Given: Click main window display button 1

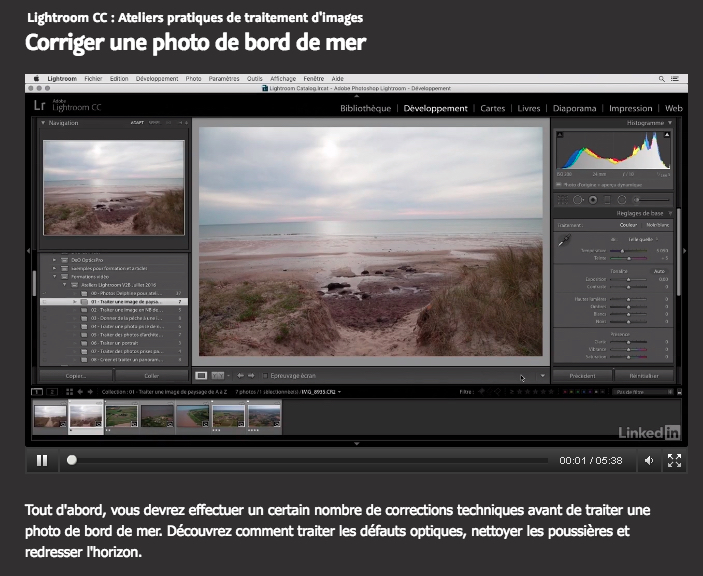Looking at the screenshot, I should (37, 392).
